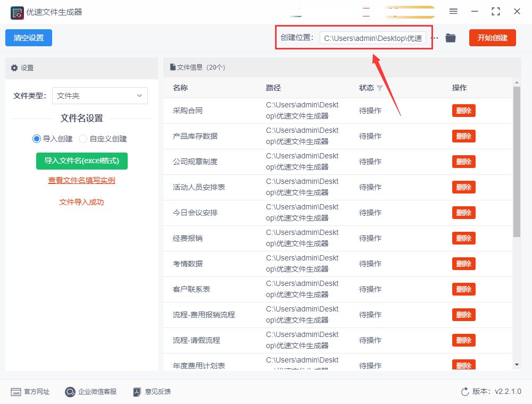Delete the 公司规章制度 row
532x404 pixels.
tap(464, 162)
